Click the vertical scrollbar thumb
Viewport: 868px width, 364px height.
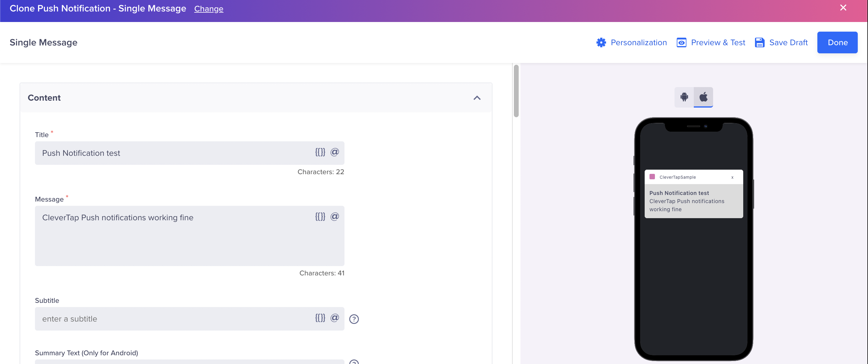click(x=516, y=91)
